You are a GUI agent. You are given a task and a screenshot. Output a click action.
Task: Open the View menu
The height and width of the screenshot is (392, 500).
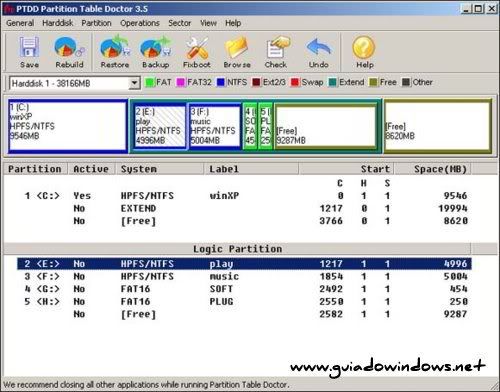coord(208,23)
